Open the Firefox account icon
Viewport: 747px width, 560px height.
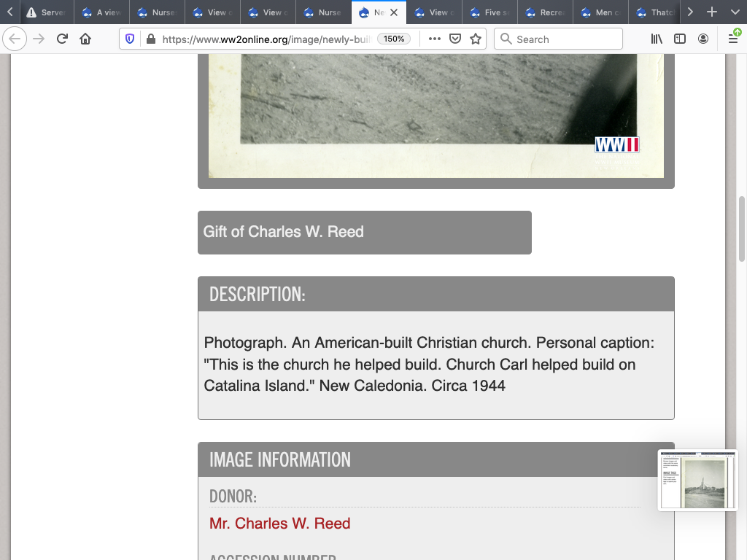pos(703,39)
